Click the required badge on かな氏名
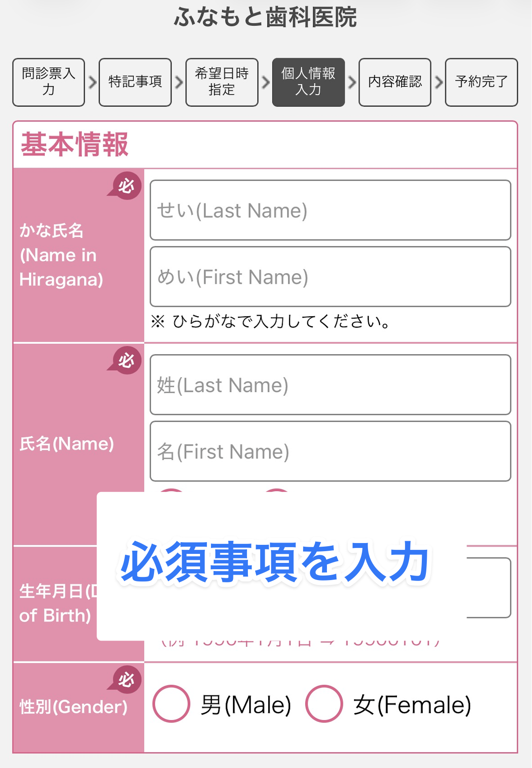 click(126, 186)
